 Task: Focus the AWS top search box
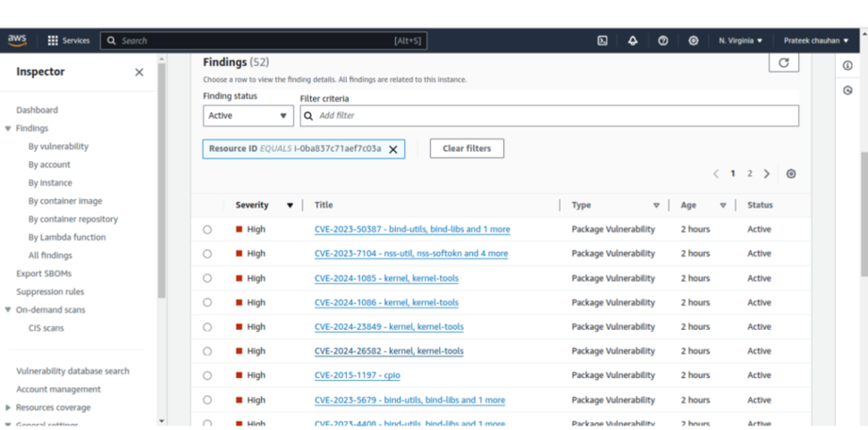pos(264,41)
